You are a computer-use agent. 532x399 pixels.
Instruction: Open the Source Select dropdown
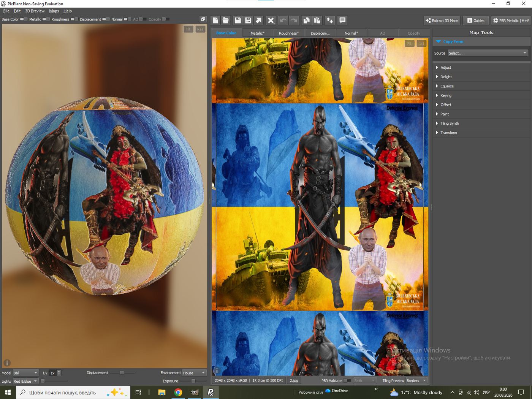pos(488,53)
